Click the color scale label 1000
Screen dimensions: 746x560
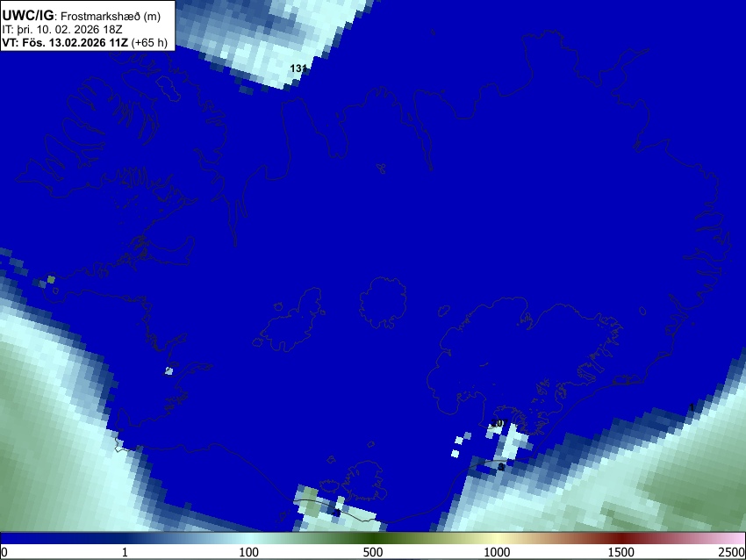497,552
